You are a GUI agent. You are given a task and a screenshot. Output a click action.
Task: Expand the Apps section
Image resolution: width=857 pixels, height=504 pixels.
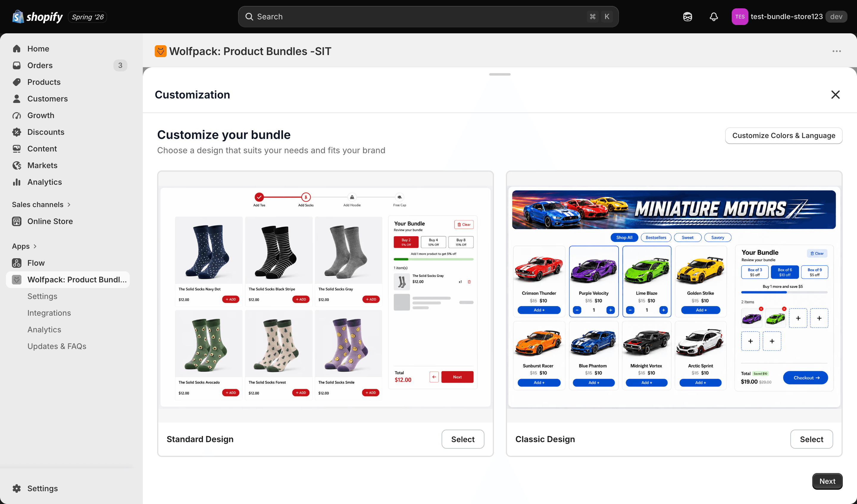tap(35, 246)
